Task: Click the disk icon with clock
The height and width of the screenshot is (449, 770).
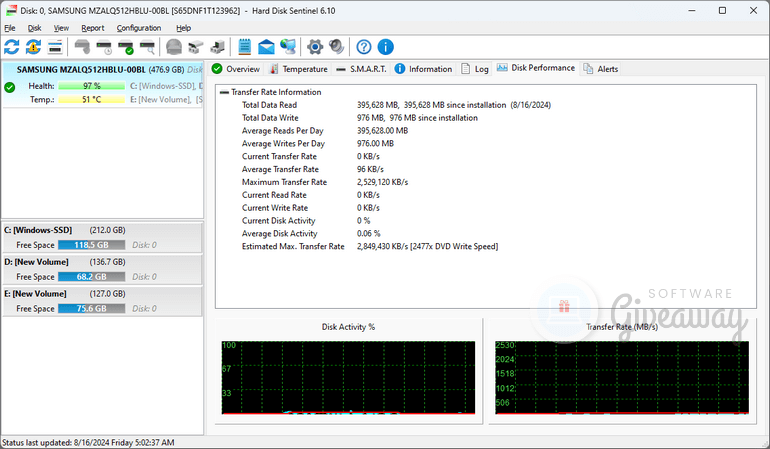Action: tap(104, 47)
